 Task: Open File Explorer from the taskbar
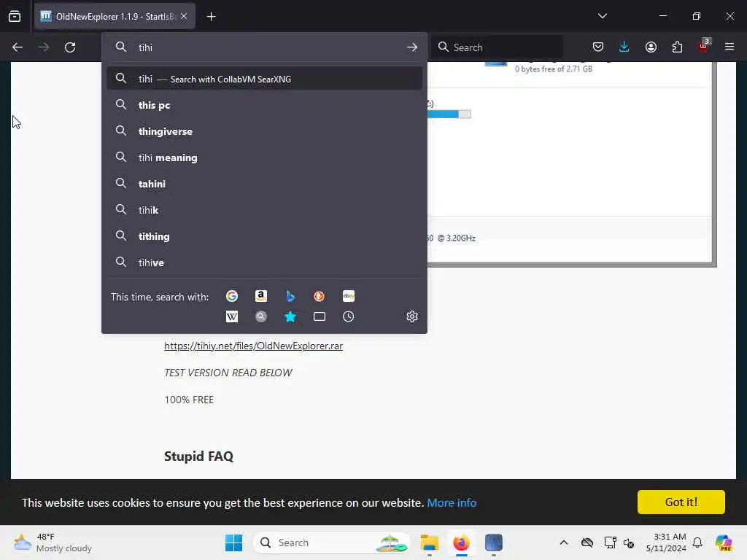[x=429, y=542]
